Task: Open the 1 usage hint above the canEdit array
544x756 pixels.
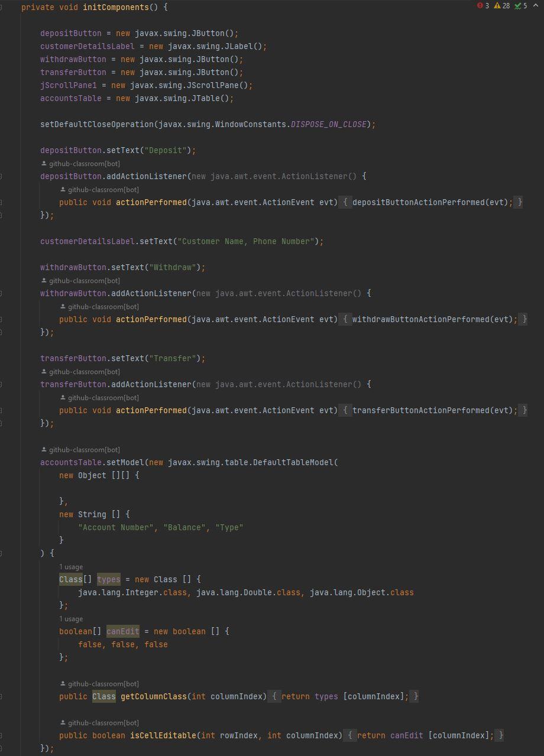Action: 71,618
